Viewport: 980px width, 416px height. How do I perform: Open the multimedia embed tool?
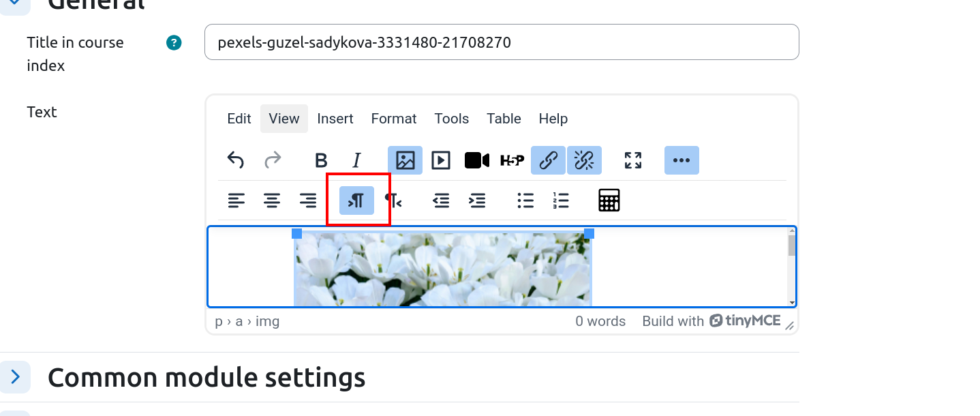[441, 160]
